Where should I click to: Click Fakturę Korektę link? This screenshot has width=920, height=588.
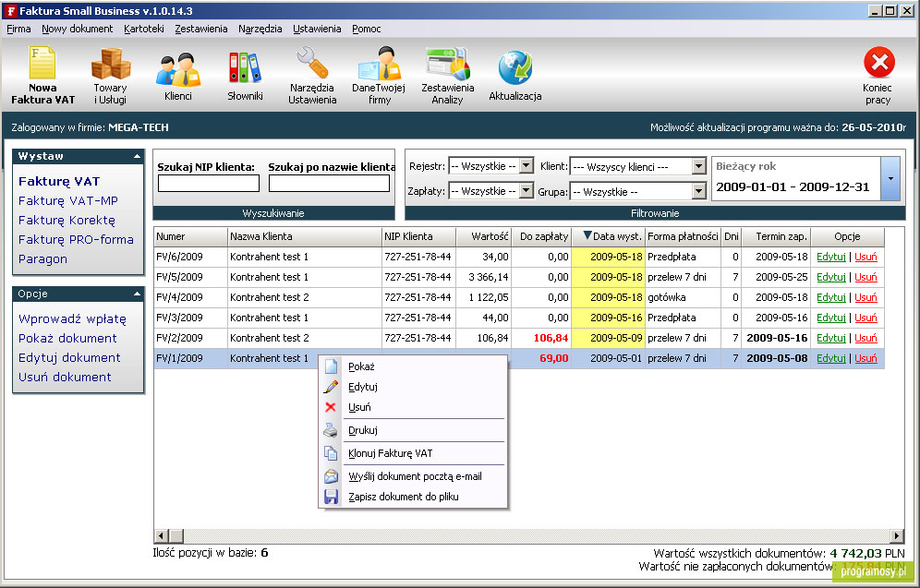(x=67, y=220)
